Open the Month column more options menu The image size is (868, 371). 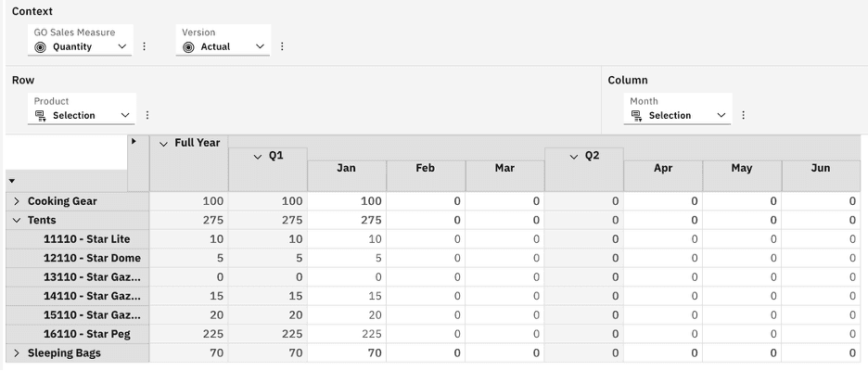[743, 116]
